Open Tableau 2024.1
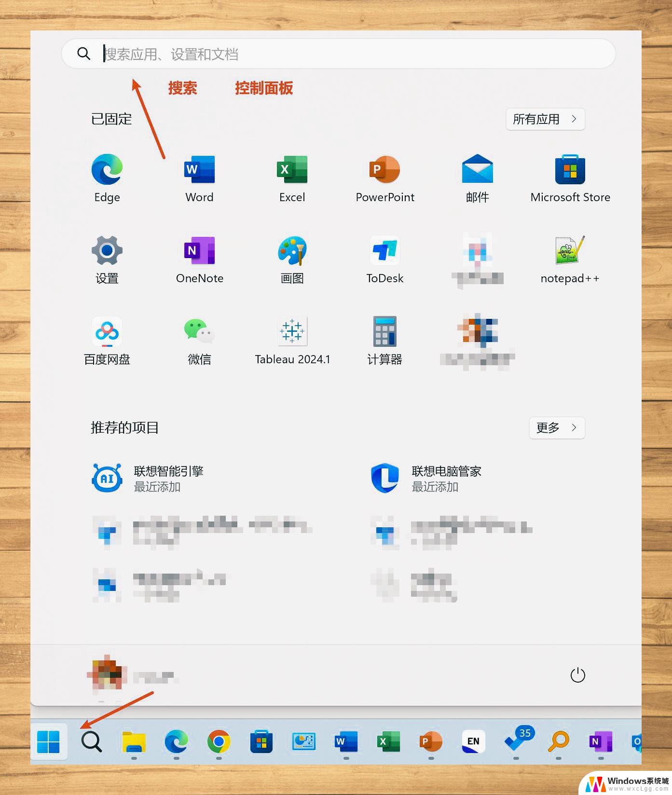 292,340
